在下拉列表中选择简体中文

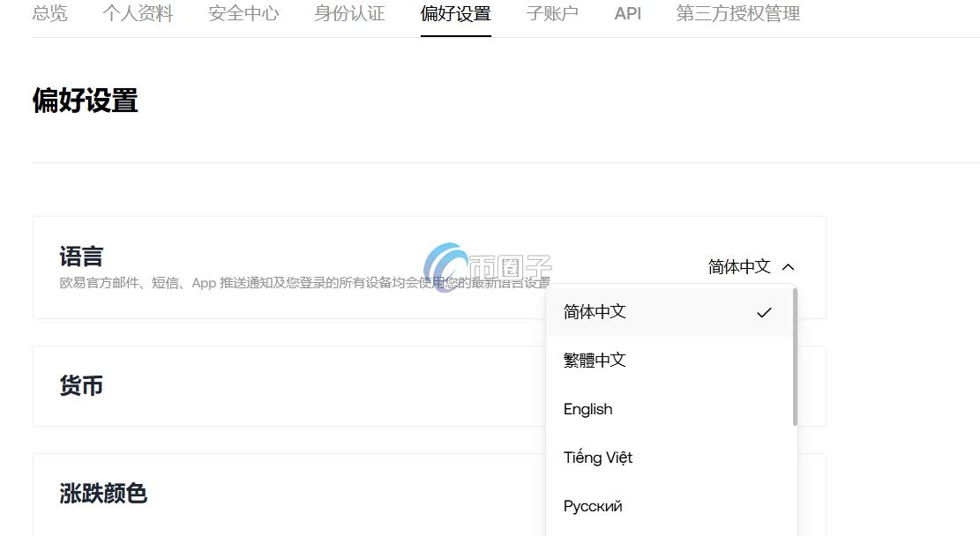(x=595, y=311)
